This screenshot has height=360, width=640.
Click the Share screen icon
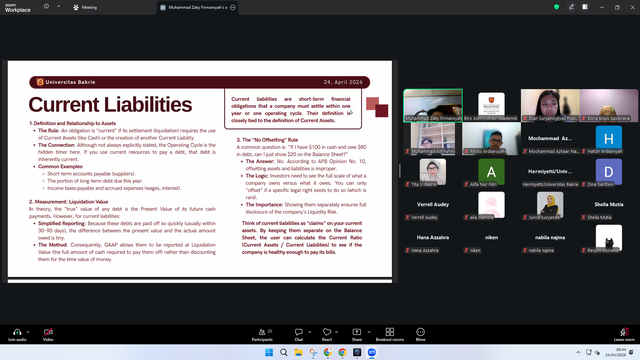pos(357,332)
